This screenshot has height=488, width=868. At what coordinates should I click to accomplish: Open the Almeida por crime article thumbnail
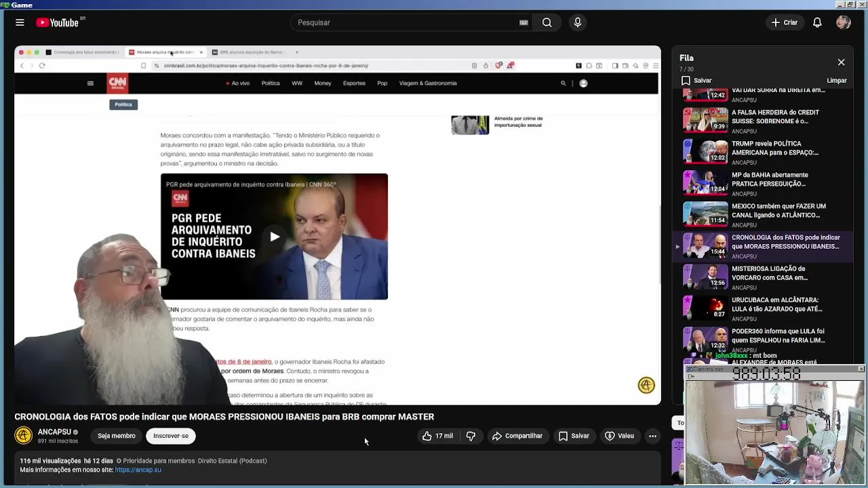point(470,125)
